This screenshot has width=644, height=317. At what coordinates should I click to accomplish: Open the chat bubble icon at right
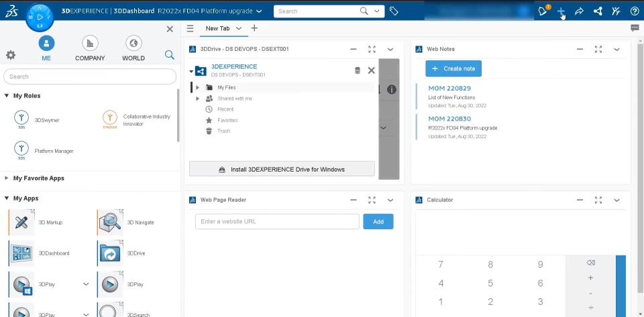click(635, 28)
